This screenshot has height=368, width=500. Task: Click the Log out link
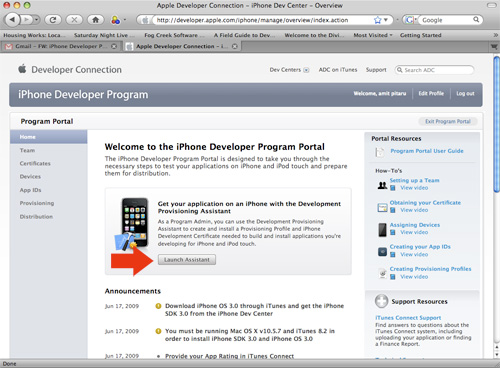pos(465,93)
